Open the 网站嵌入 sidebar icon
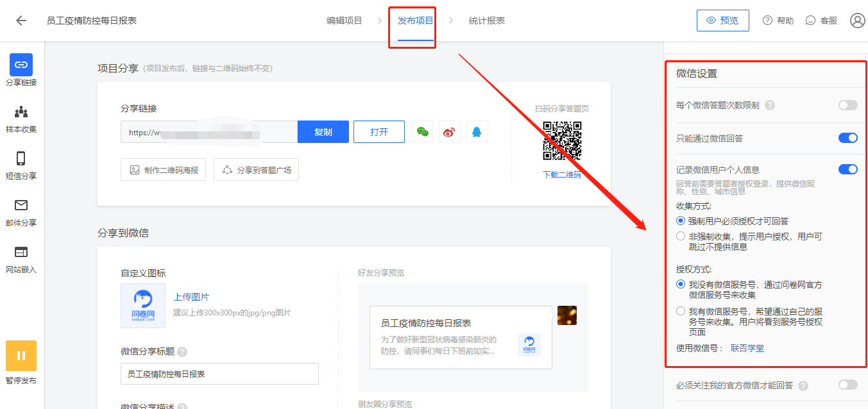The width and height of the screenshot is (868, 409). pyautogui.click(x=21, y=252)
